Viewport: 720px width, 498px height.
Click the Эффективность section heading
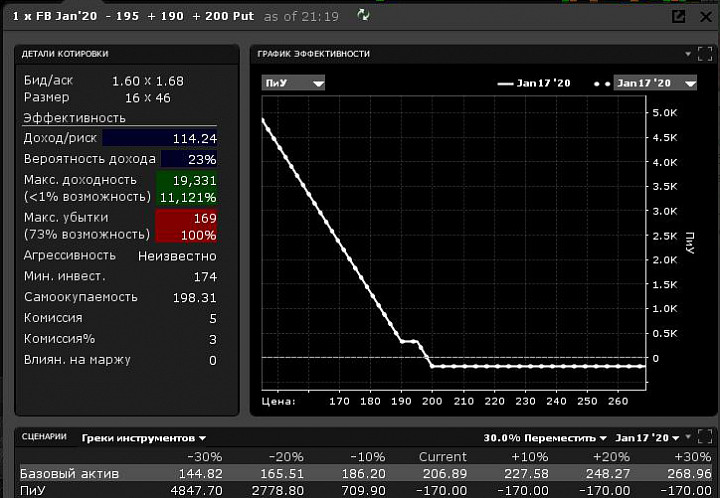(74, 118)
